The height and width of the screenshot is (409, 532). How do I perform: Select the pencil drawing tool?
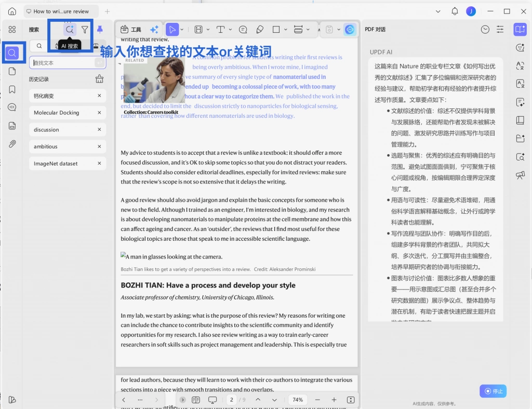tap(260, 30)
